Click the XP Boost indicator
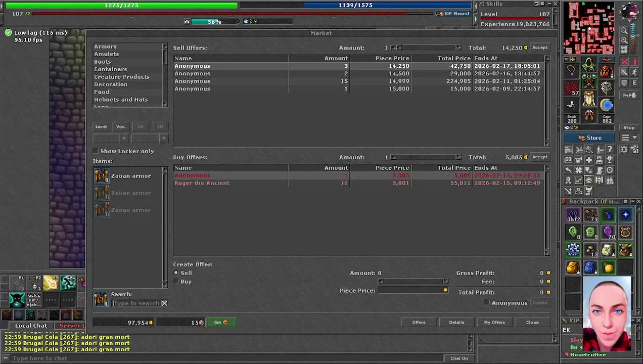643x364 pixels. click(454, 14)
